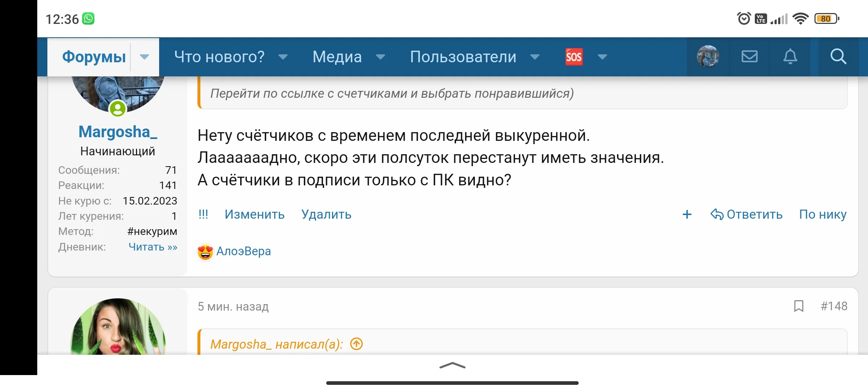This screenshot has width=868, height=391.
Task: Expand the Что нового? dropdown arrow
Action: [x=283, y=57]
